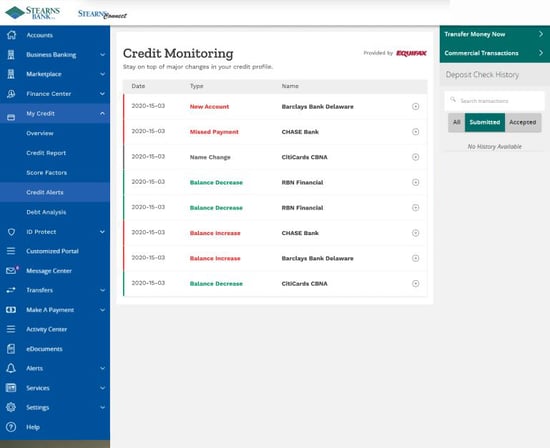Click the Message Center envelope icon
The width and height of the screenshot is (550, 448).
tap(11, 270)
